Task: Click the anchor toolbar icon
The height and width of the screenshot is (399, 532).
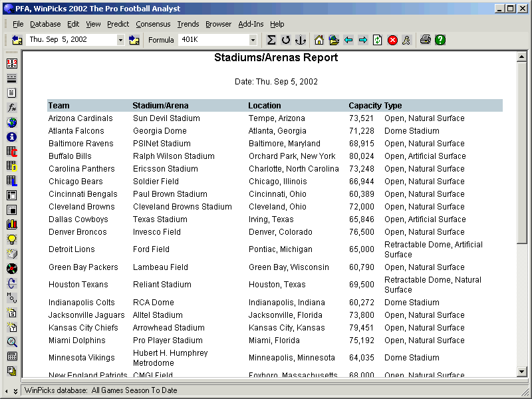Action: 301,40
